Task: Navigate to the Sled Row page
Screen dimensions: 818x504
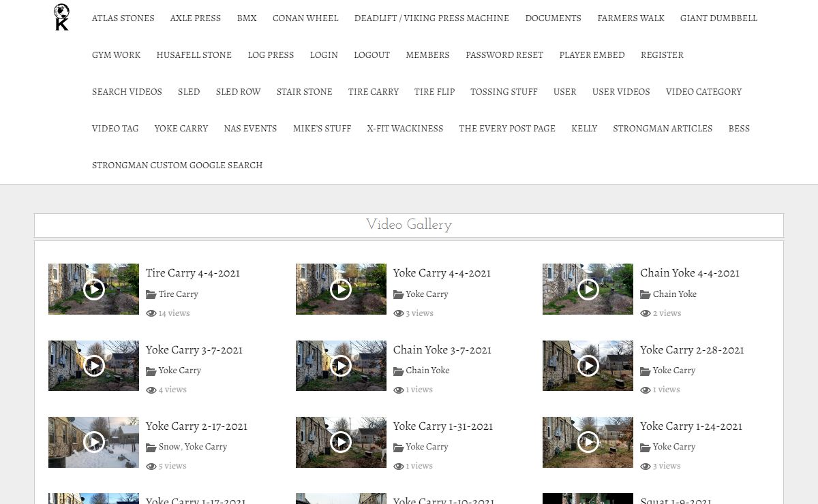Action: pos(239,92)
